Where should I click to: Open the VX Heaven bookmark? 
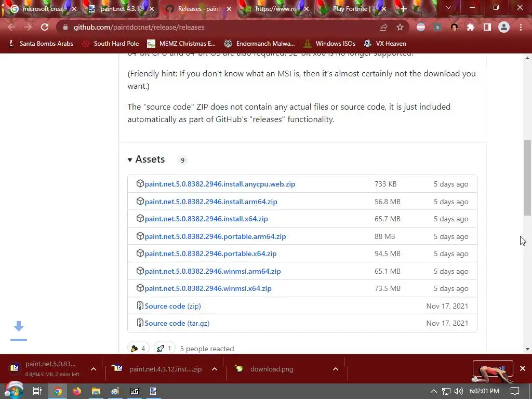385,44
